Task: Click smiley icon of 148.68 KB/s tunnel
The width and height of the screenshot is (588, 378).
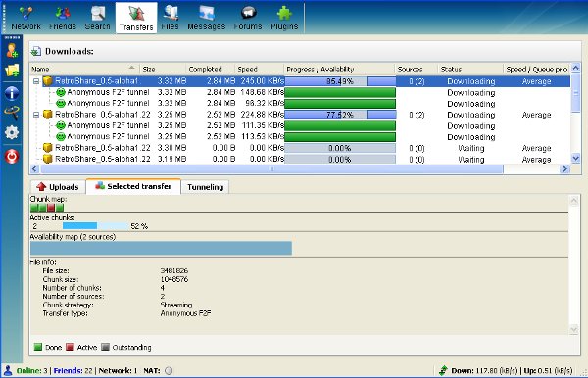Action: pyautogui.click(x=61, y=92)
